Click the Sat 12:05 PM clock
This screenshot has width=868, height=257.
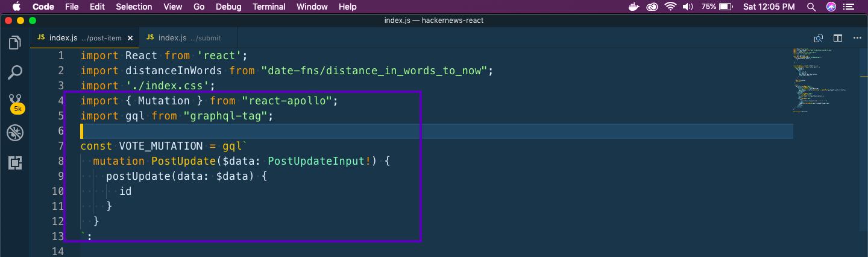click(x=769, y=7)
